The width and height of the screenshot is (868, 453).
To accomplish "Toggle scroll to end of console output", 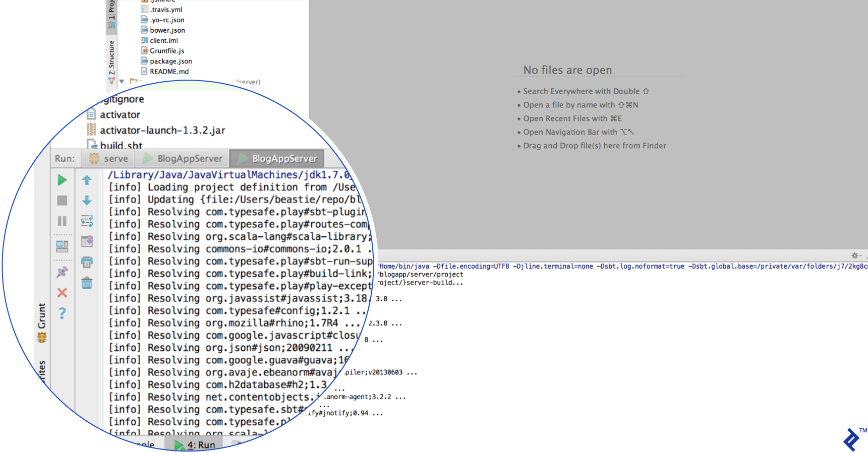I will (87, 241).
